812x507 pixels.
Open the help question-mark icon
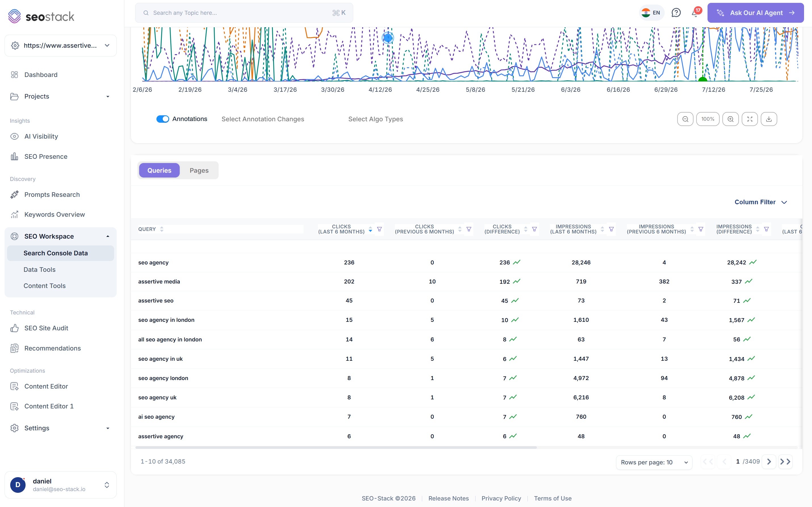coord(676,13)
